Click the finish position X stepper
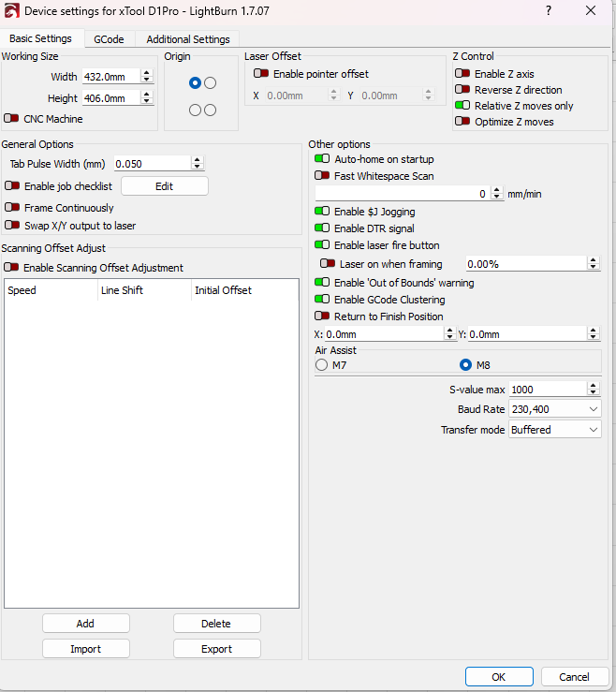 click(450, 334)
